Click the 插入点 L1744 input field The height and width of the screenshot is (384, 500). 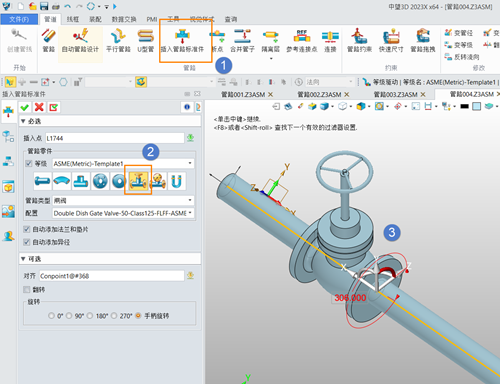pyautogui.click(x=115, y=138)
